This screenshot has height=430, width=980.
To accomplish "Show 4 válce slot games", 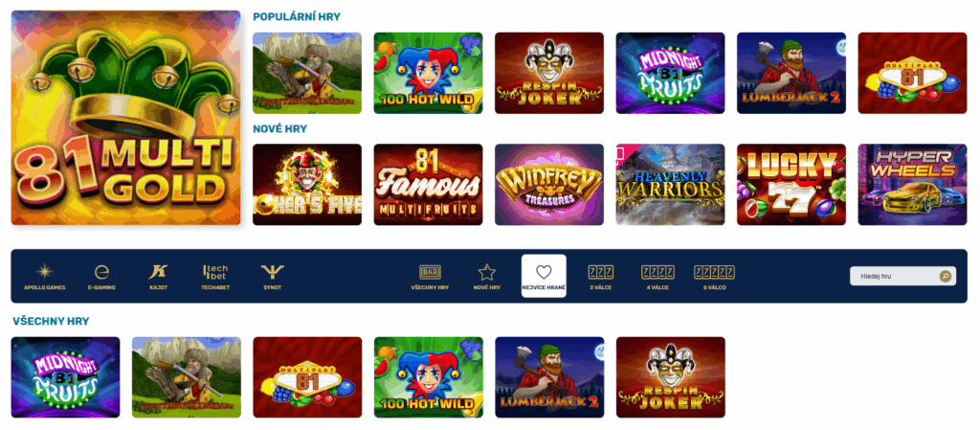I will (657, 277).
